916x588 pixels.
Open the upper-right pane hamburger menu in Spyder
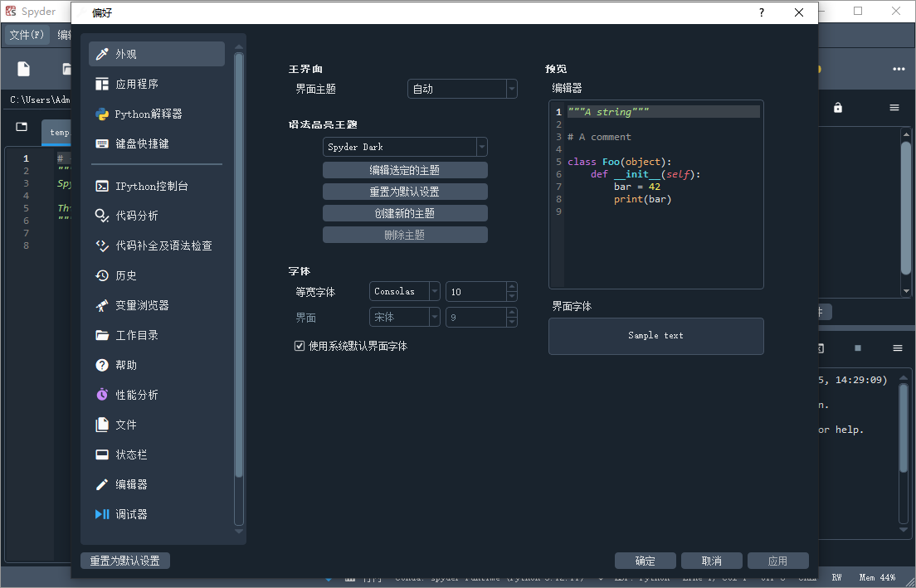pyautogui.click(x=894, y=108)
